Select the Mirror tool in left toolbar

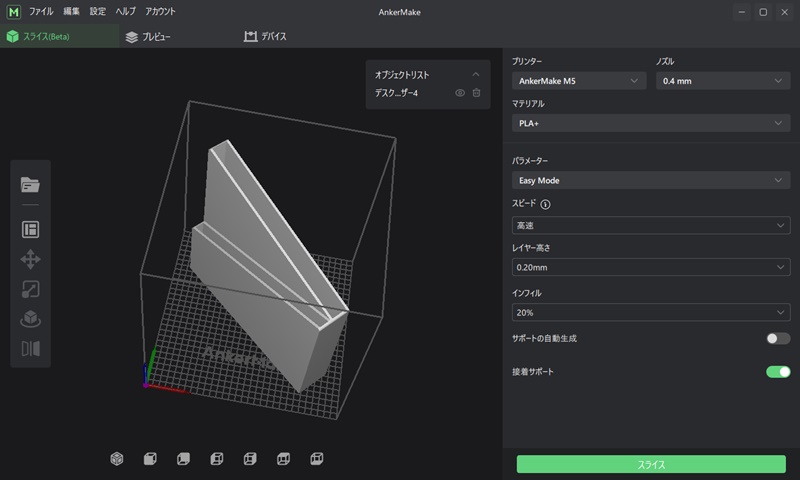point(30,349)
